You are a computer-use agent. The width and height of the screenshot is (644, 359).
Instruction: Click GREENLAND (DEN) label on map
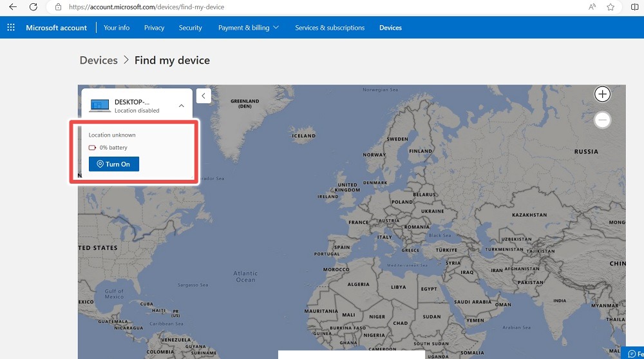click(x=245, y=104)
